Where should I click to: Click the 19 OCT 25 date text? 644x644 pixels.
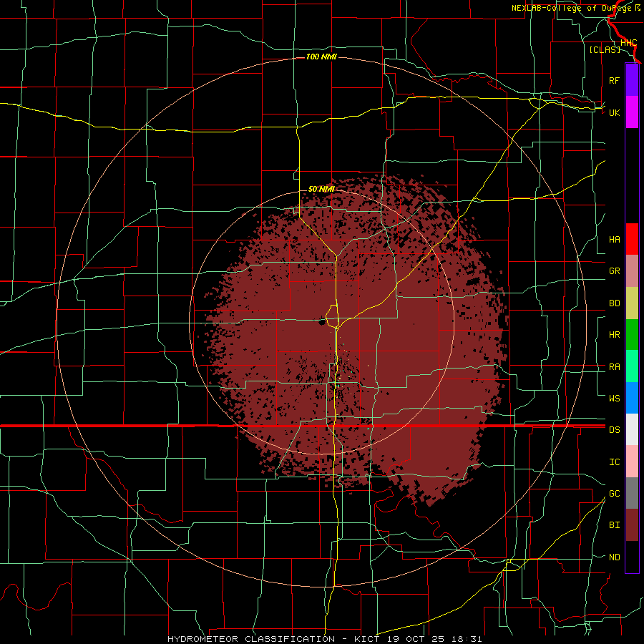click(415, 639)
